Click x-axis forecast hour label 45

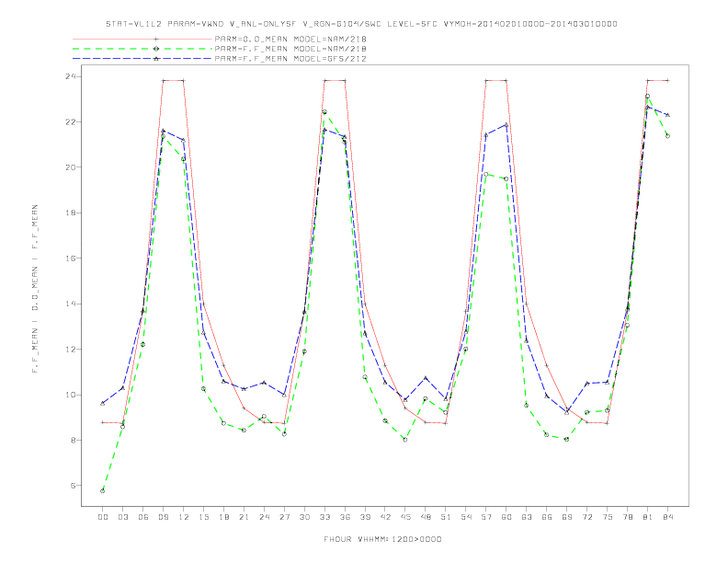pyautogui.click(x=405, y=517)
